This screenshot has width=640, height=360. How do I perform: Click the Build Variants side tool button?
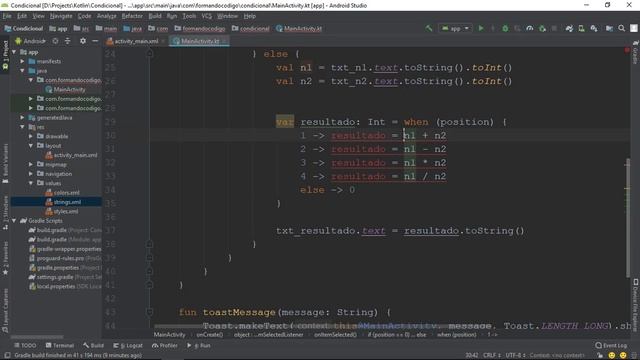click(x=5, y=163)
